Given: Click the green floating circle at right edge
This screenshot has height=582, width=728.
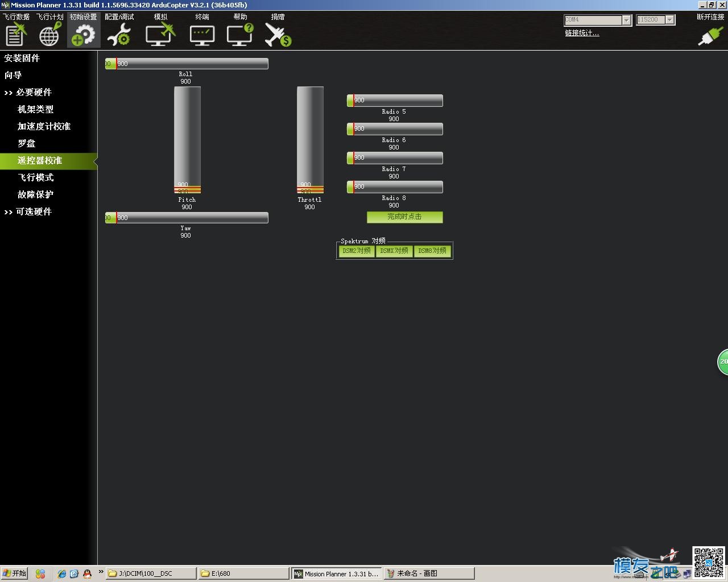Looking at the screenshot, I should (x=723, y=361).
